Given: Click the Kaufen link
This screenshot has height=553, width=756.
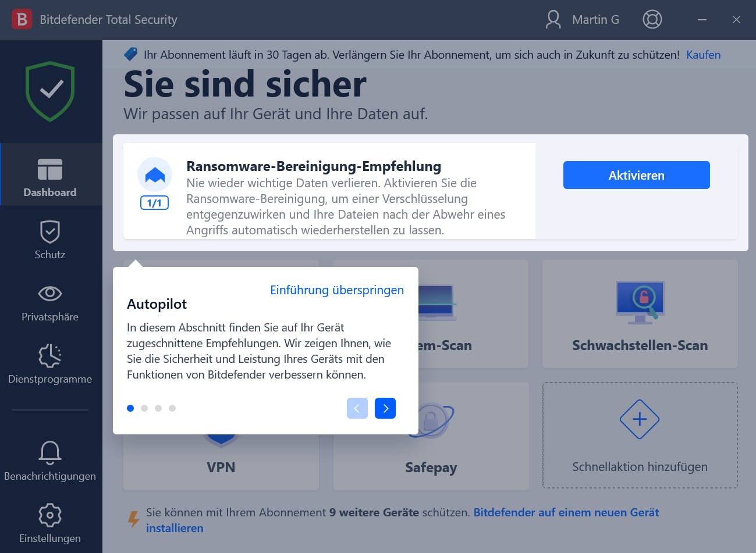Looking at the screenshot, I should 703,55.
